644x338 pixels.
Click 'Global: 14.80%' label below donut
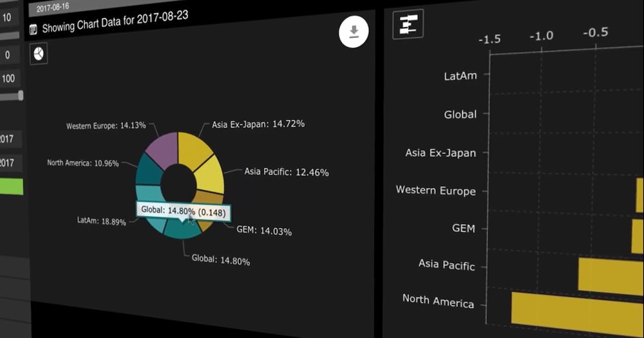(220, 259)
